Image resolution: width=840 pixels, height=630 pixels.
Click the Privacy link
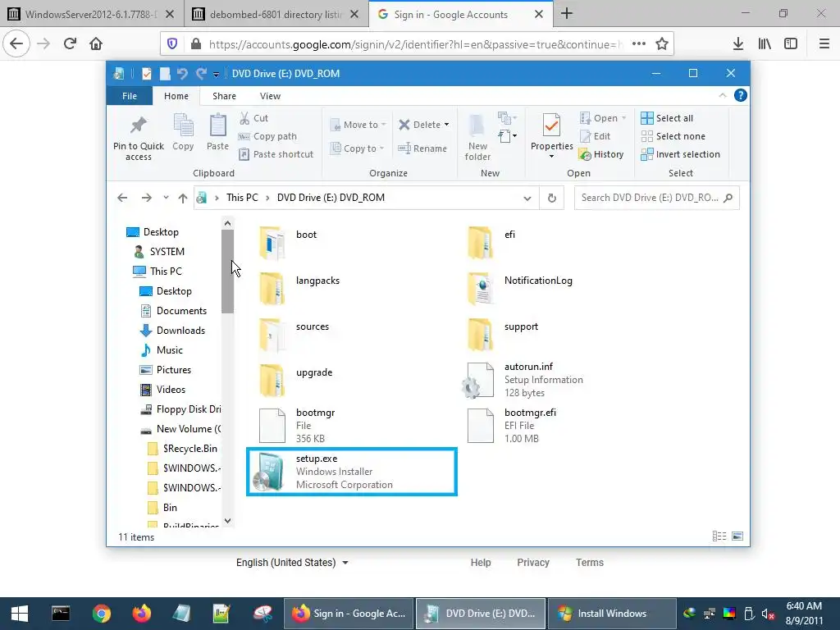click(x=533, y=563)
